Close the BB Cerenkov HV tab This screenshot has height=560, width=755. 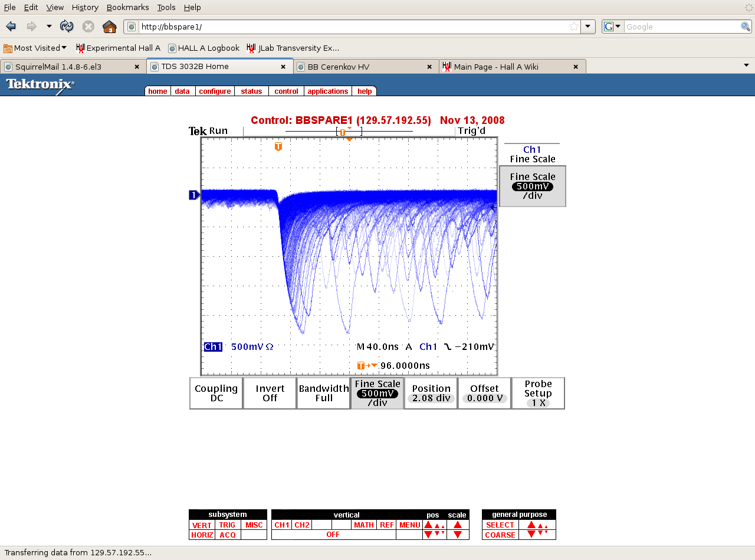429,67
